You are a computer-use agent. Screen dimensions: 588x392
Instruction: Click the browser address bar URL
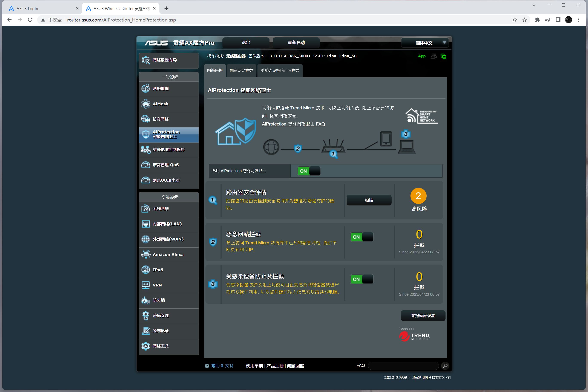[x=121, y=20]
